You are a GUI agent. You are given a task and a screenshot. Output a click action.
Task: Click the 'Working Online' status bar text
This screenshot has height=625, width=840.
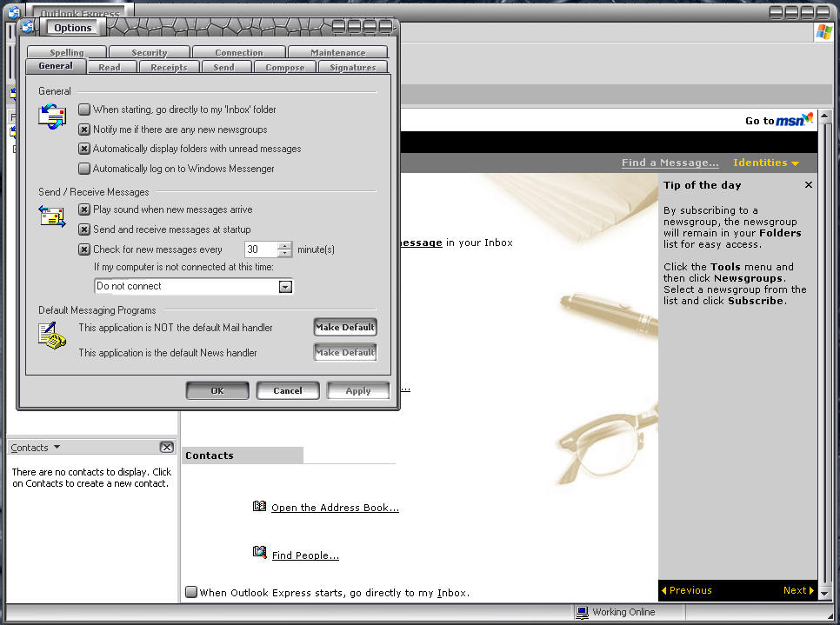pyautogui.click(x=623, y=612)
